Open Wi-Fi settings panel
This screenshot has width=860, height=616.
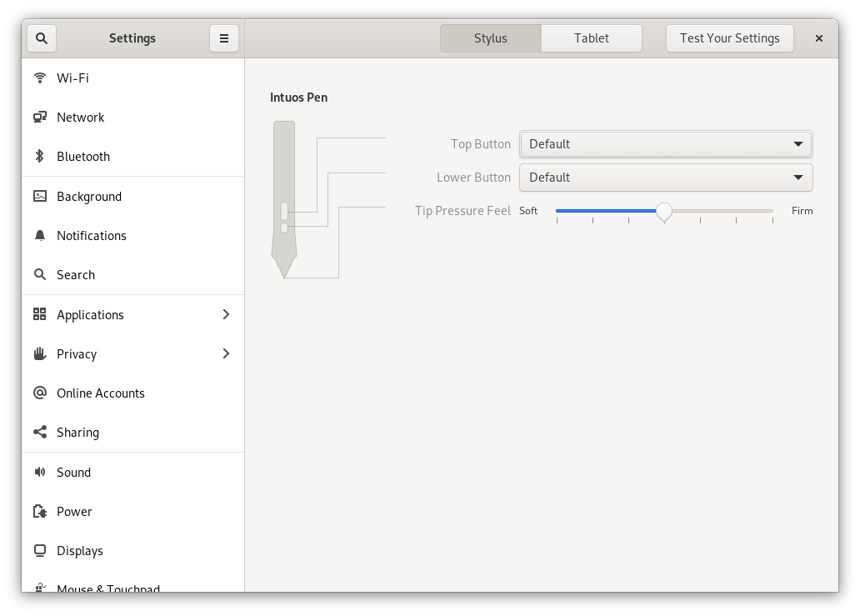[132, 78]
